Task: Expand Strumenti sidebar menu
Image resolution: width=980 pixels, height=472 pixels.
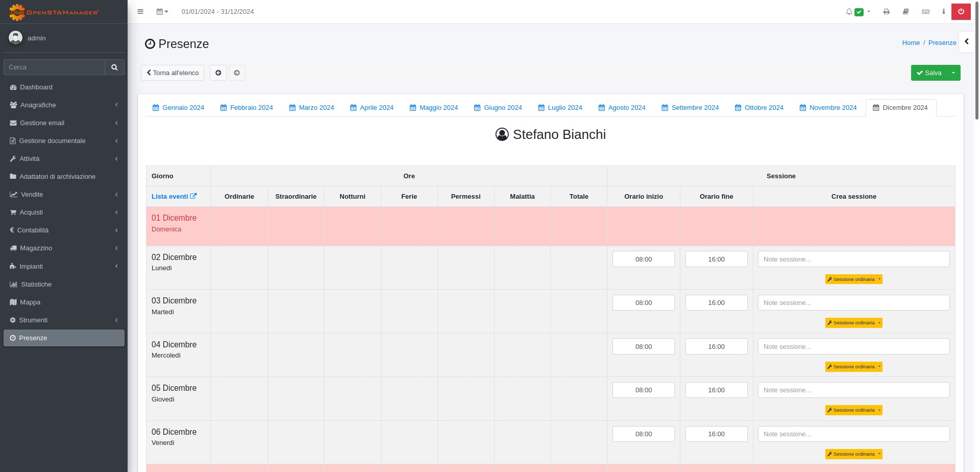Action: coord(64,320)
